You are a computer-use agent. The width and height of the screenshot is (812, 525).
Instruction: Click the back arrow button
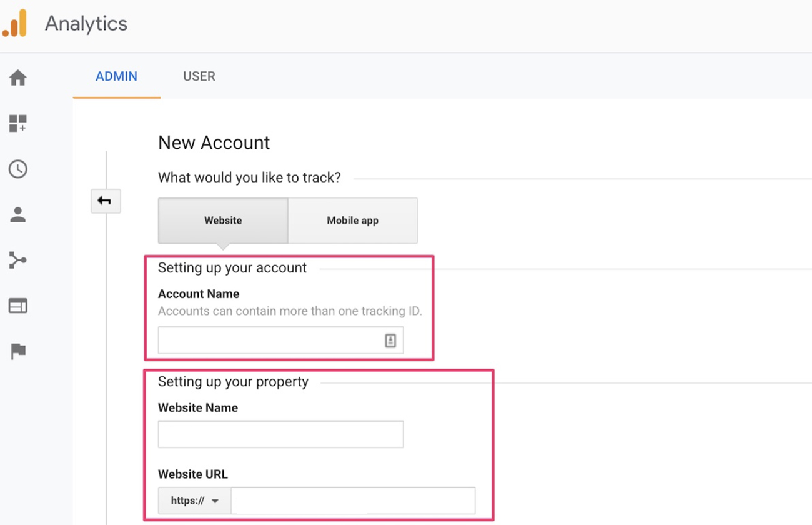click(x=106, y=201)
